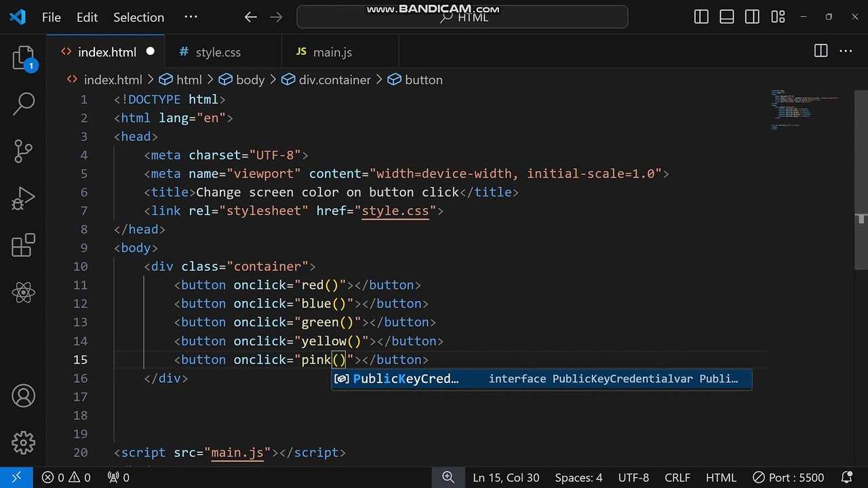Open editor More Actions ellipsis

pyautogui.click(x=846, y=51)
